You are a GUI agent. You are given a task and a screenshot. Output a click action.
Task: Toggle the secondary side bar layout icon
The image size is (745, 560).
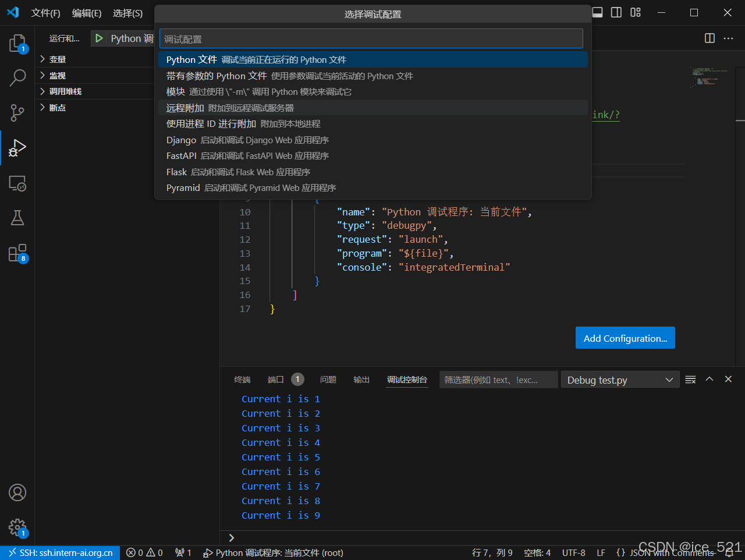[x=616, y=12]
